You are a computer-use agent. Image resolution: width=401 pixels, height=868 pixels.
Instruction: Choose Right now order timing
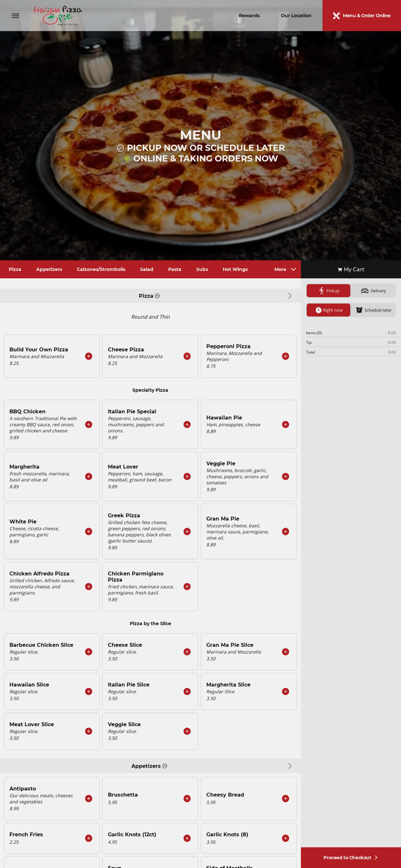(x=329, y=310)
